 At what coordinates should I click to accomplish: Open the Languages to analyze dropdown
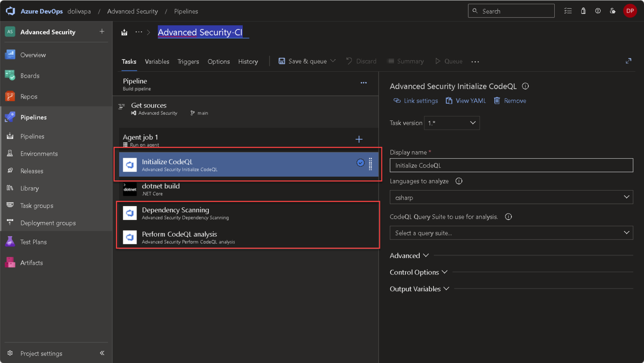click(511, 197)
